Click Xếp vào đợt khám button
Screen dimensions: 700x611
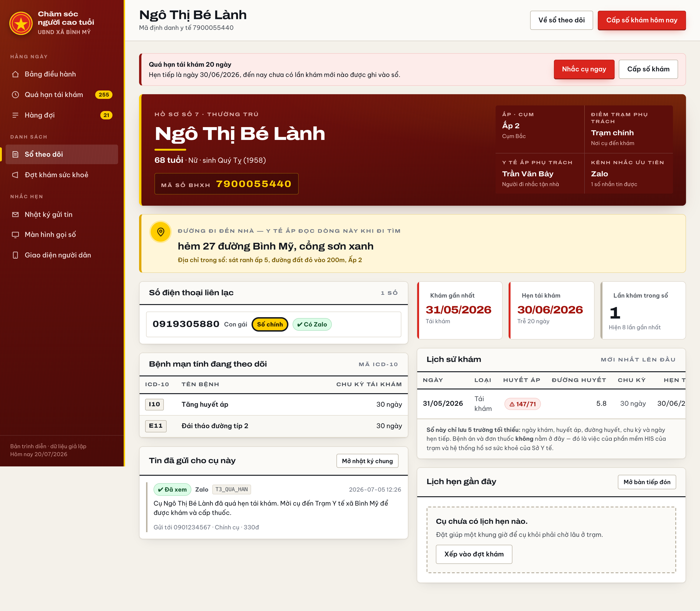474,554
